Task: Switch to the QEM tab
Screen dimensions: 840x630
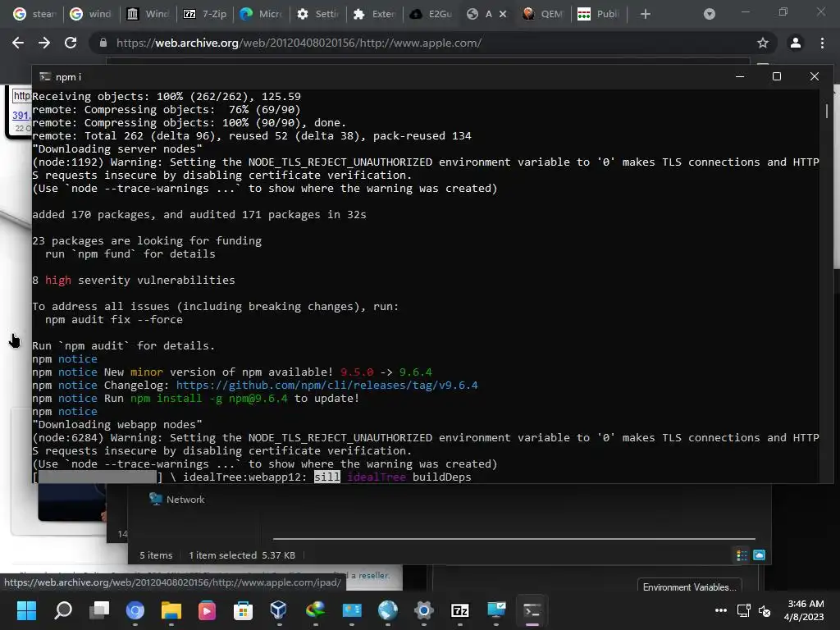Action: (x=543, y=15)
